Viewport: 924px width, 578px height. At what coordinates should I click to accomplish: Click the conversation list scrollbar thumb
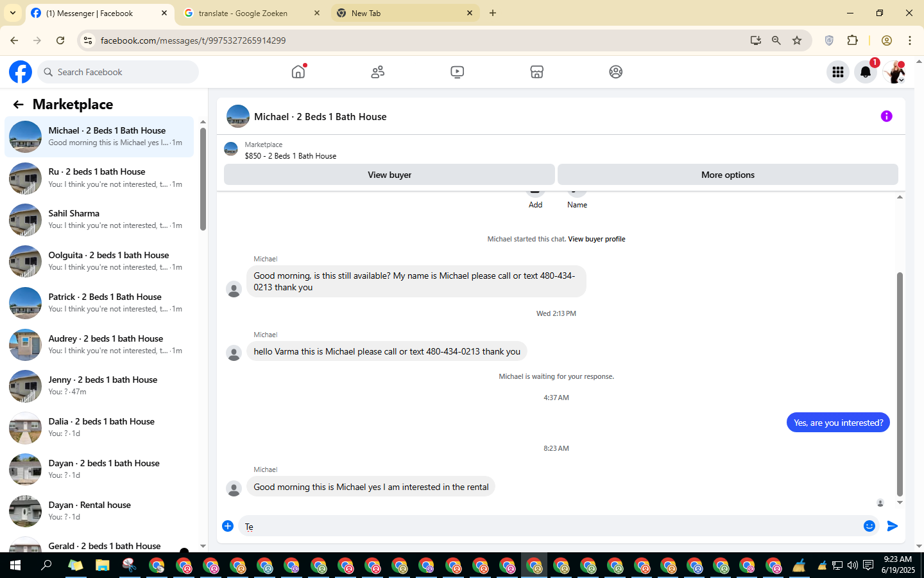pyautogui.click(x=203, y=179)
